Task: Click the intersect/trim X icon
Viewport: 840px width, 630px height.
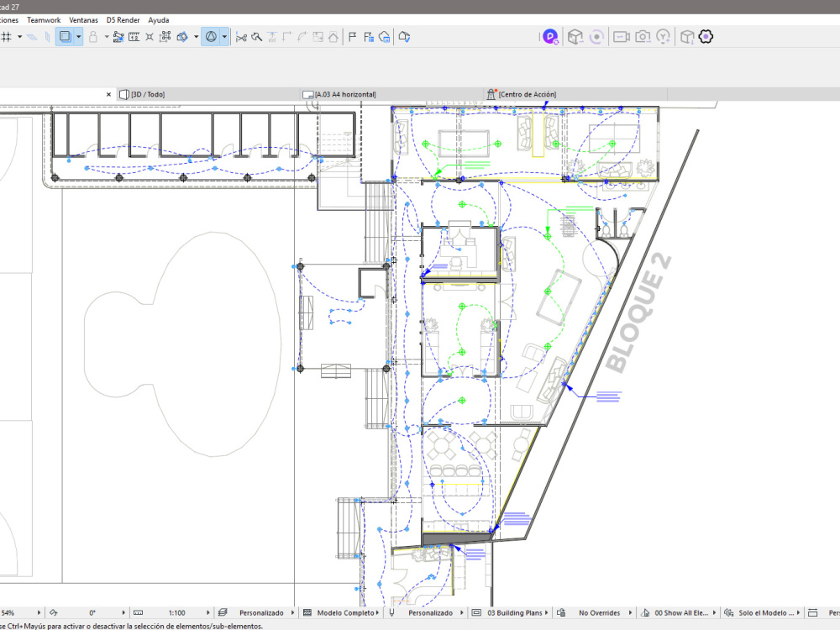Action: pos(150,37)
